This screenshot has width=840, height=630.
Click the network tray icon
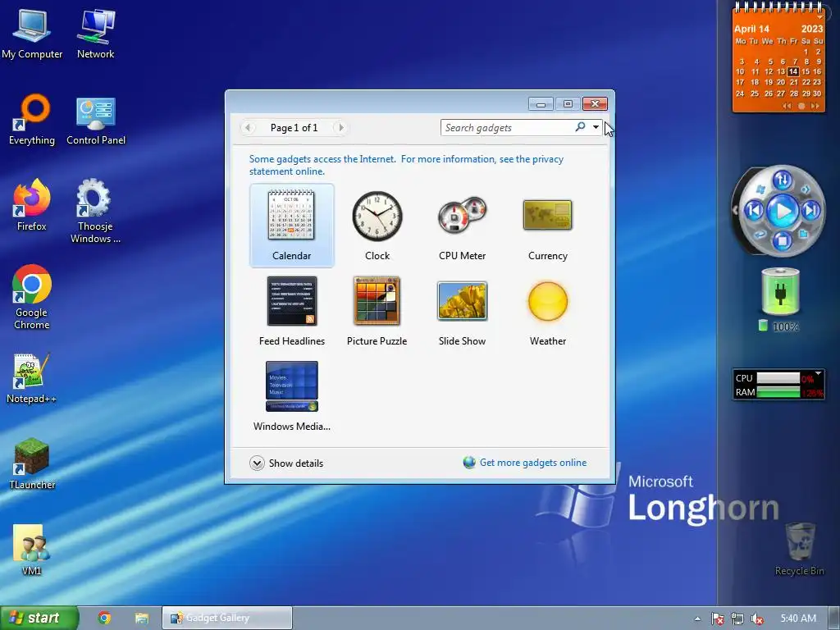pyautogui.click(x=737, y=619)
